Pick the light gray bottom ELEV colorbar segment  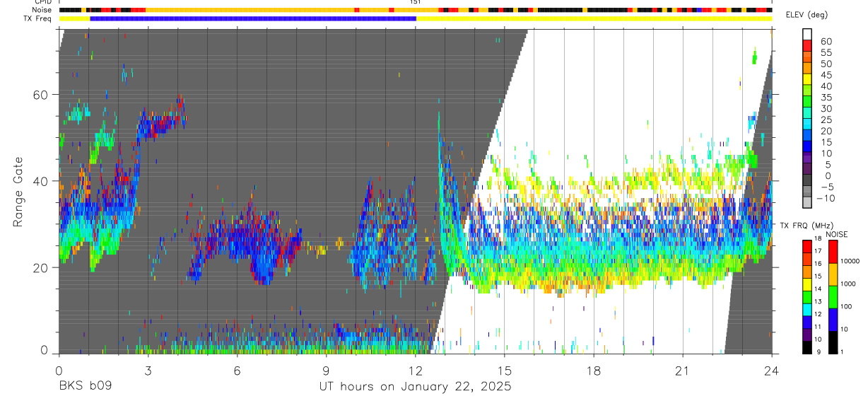coord(807,202)
